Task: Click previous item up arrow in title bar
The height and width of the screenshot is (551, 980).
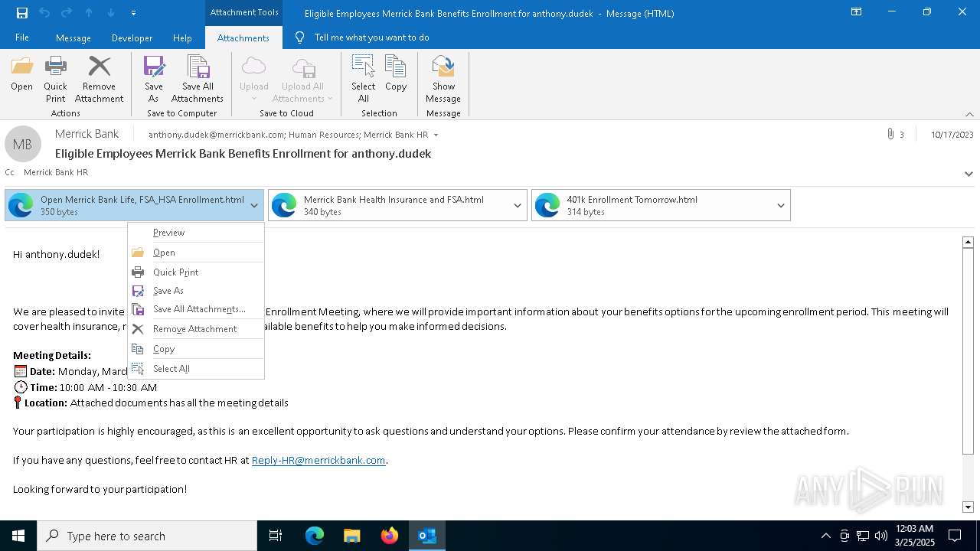Action: click(x=89, y=13)
